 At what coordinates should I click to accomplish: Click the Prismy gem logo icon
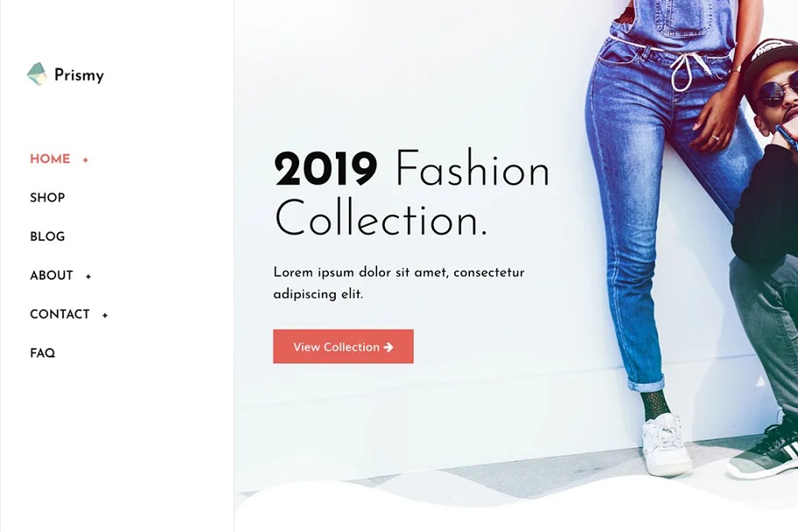click(x=37, y=74)
